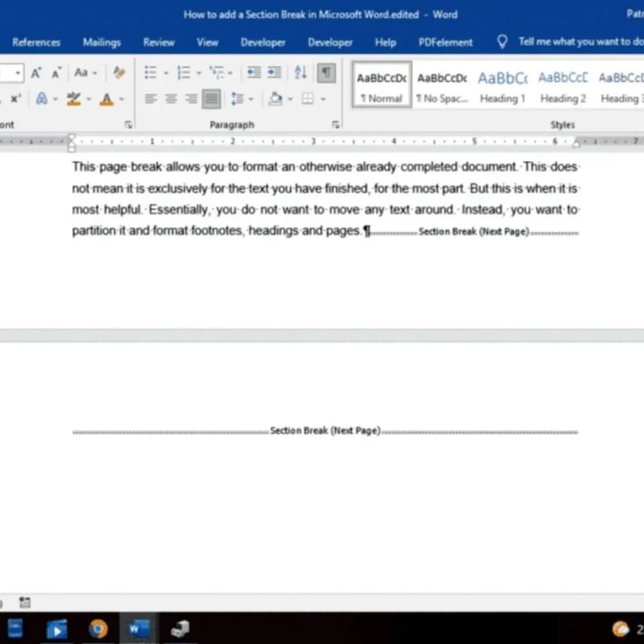Click the Borders icon
Screen dimensions: 644x644
click(308, 99)
